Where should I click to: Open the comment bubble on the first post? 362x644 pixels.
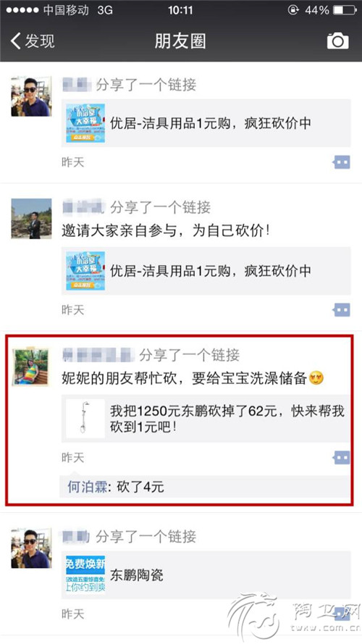(342, 162)
